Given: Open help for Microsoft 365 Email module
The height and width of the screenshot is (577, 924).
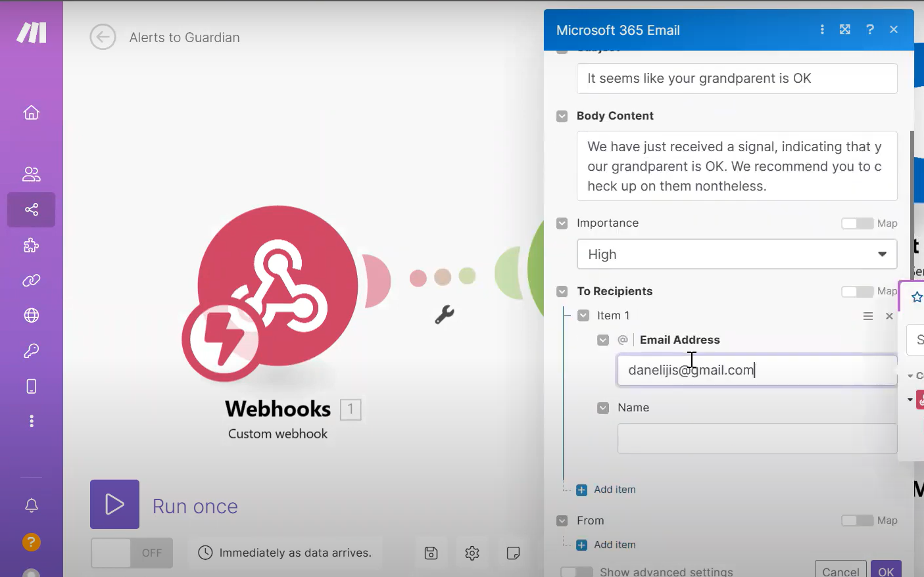Looking at the screenshot, I should [870, 30].
